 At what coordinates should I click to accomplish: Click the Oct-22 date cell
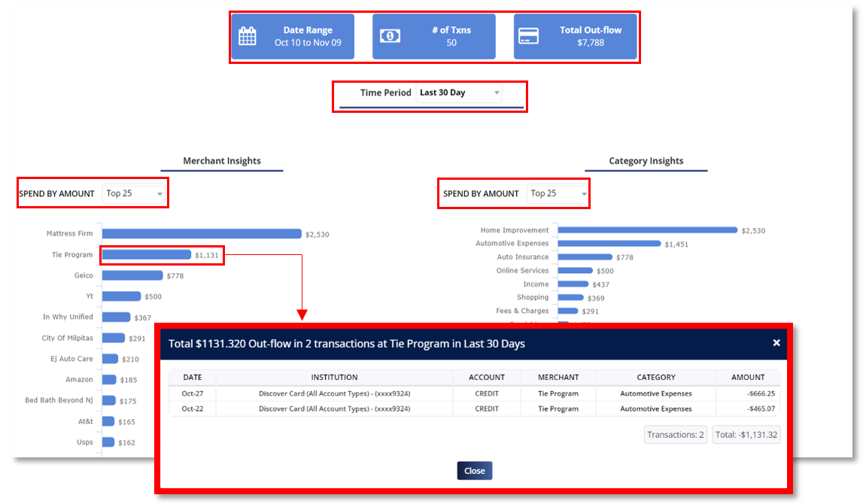coord(192,409)
